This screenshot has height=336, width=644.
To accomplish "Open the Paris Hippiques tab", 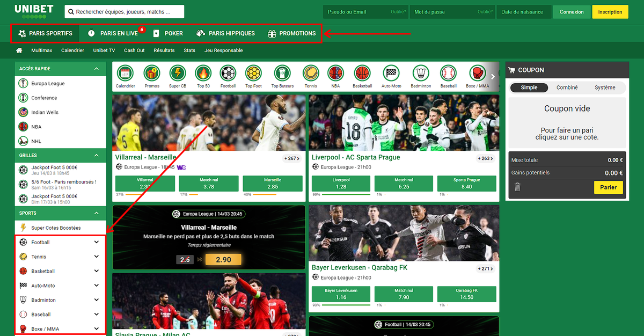I will 225,33.
